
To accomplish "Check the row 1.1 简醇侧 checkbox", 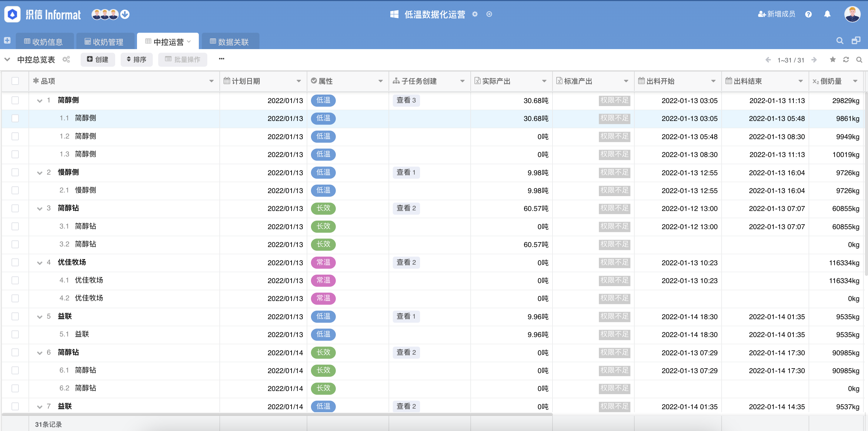I will pos(15,118).
